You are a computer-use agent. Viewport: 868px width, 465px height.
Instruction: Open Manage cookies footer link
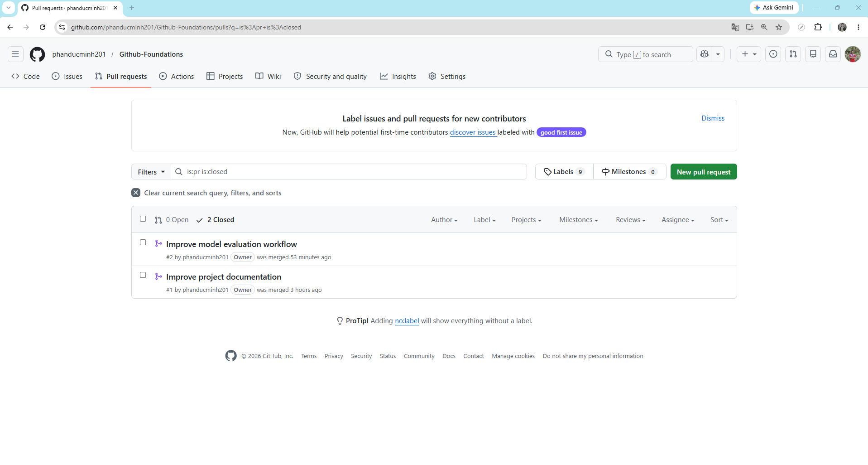pos(513,356)
